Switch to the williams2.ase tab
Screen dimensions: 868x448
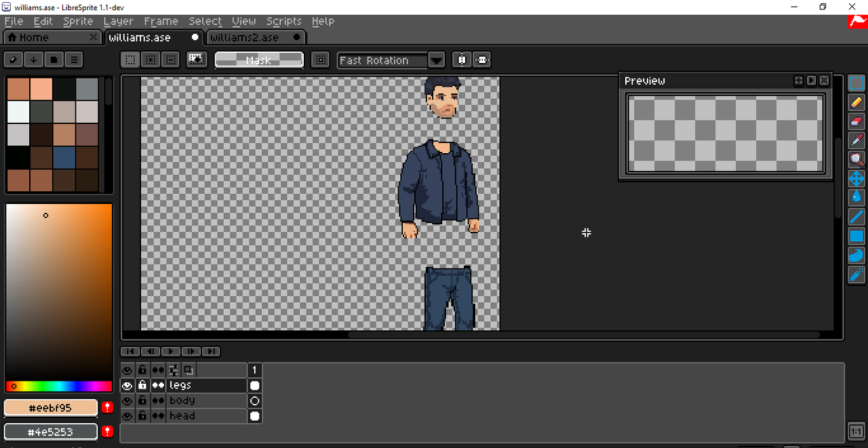(x=256, y=37)
